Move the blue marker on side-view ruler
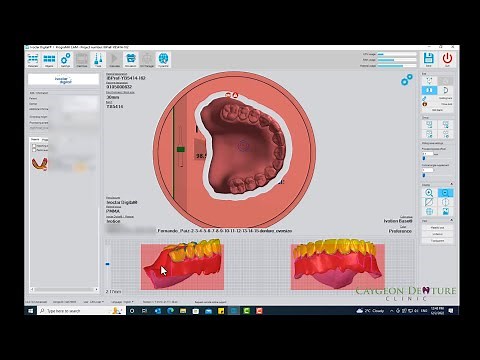The width and height of the screenshot is (480, 360). tap(107, 264)
